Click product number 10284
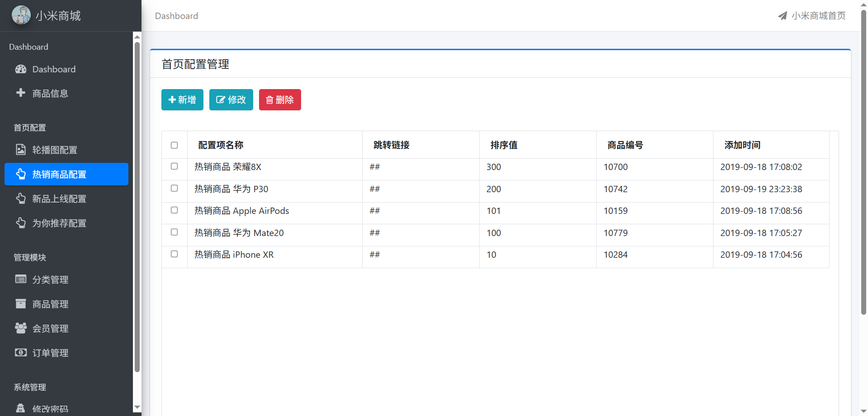This screenshot has height=416, width=868. (616, 255)
